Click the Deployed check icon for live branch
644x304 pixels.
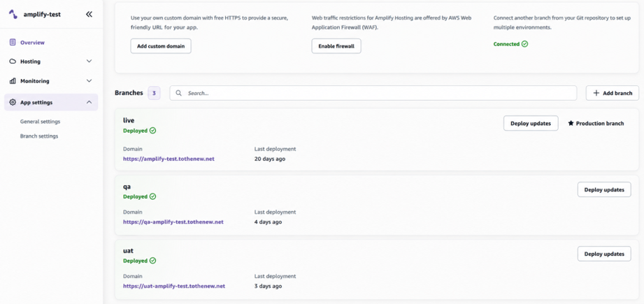click(153, 131)
